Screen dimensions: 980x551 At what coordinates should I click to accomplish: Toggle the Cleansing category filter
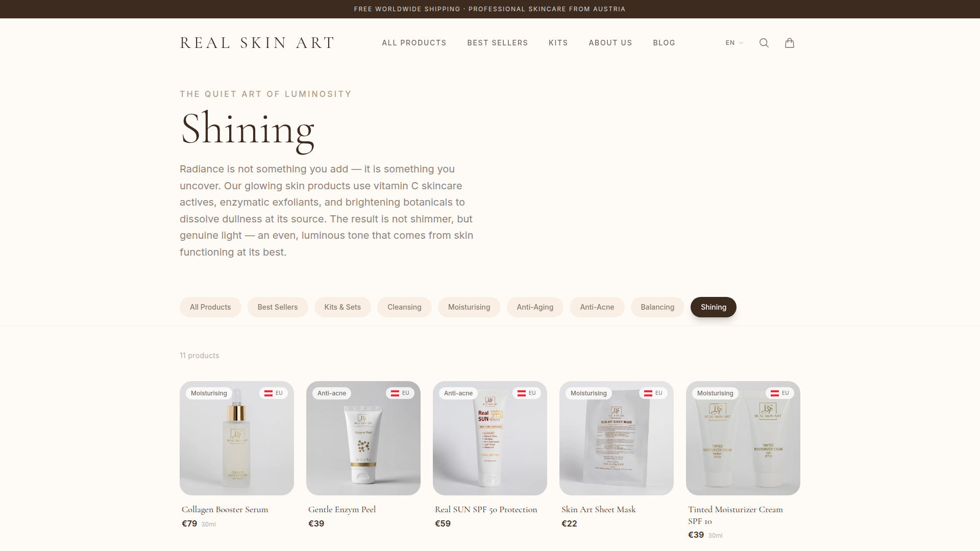point(404,307)
